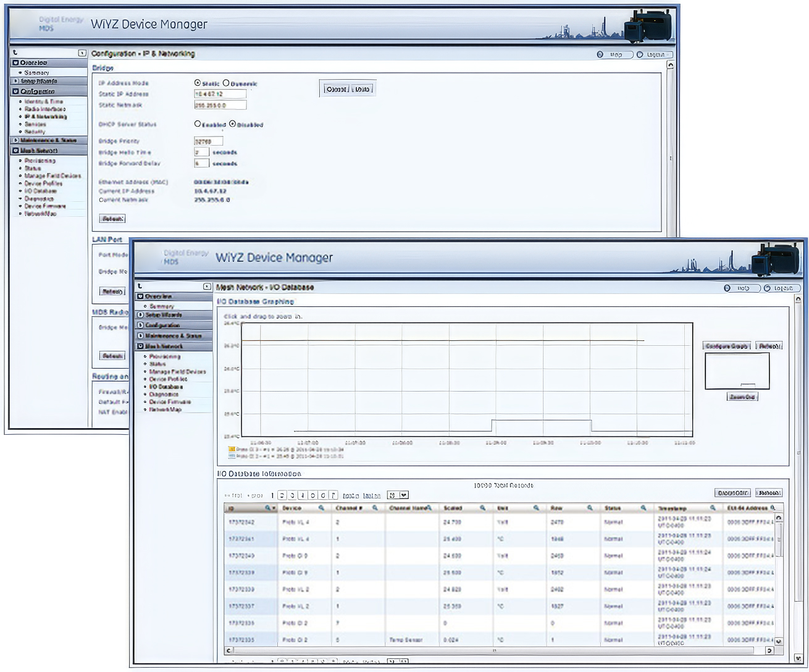Click the Undo button in the Bridge section
This screenshot has height=672, width=809.
(363, 89)
